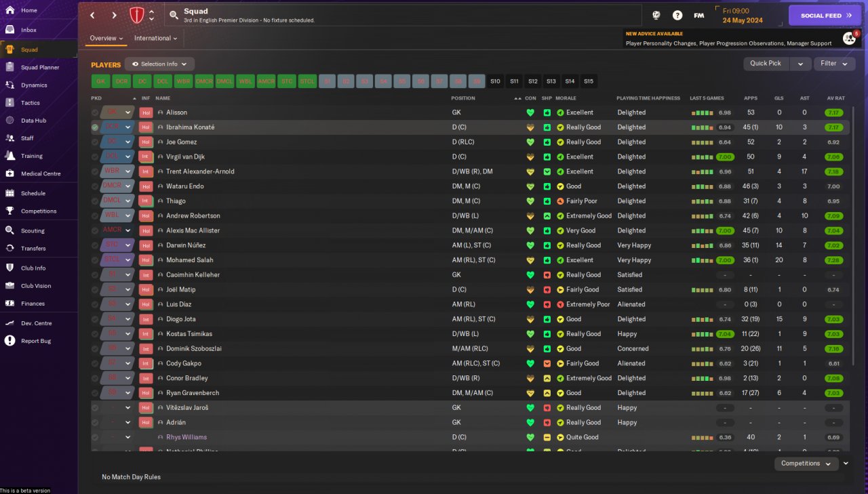This screenshot has height=494, width=868.
Task: Toggle the selection tick for Wataru Endo
Action: [95, 186]
